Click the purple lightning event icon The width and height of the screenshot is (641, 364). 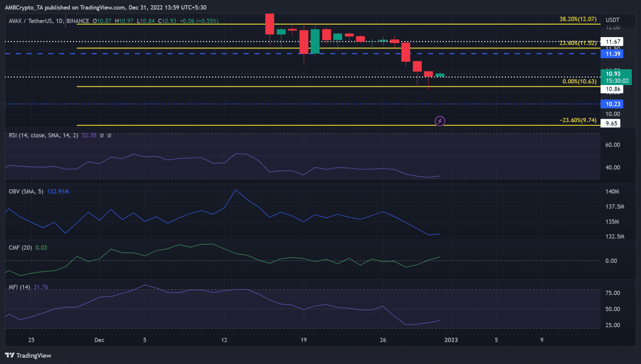click(x=440, y=121)
